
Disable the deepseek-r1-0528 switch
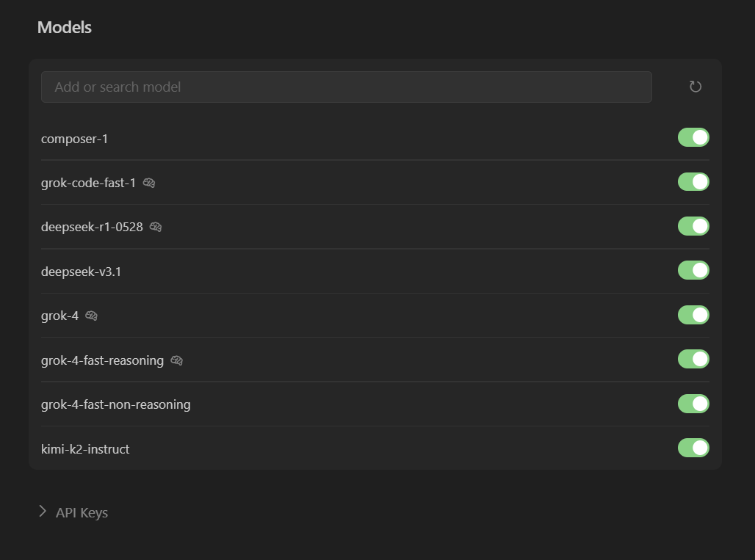[693, 226]
